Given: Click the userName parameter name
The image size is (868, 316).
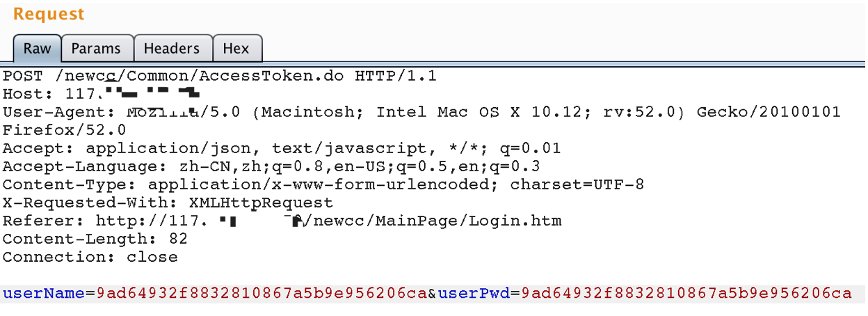Looking at the screenshot, I should tap(44, 293).
